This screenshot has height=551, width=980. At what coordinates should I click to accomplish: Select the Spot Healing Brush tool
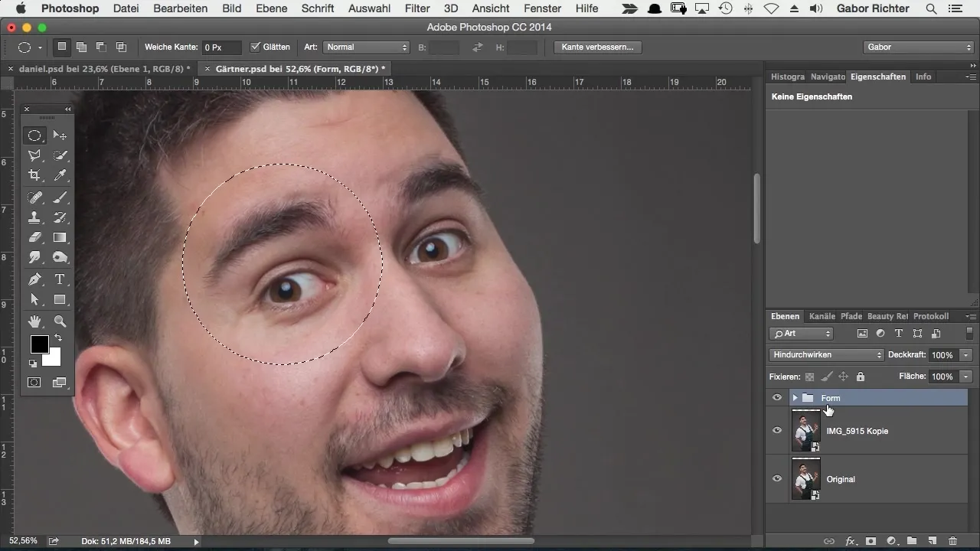(34, 197)
